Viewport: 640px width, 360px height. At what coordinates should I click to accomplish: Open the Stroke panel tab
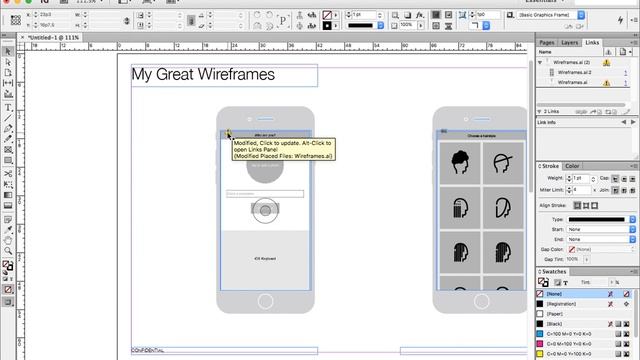pos(550,166)
